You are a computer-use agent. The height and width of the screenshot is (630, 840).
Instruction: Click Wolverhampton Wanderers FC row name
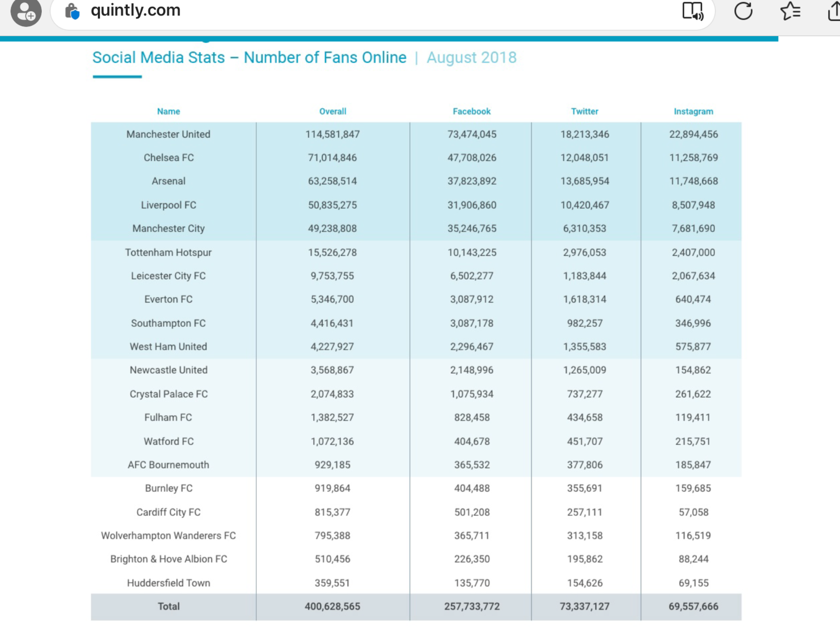(x=169, y=535)
